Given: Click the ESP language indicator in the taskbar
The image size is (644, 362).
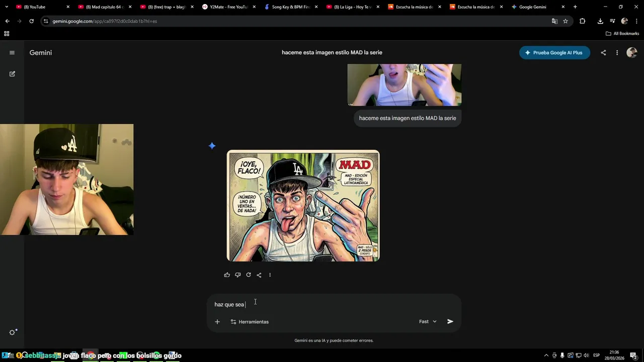Looking at the screenshot, I should click(x=596, y=355).
